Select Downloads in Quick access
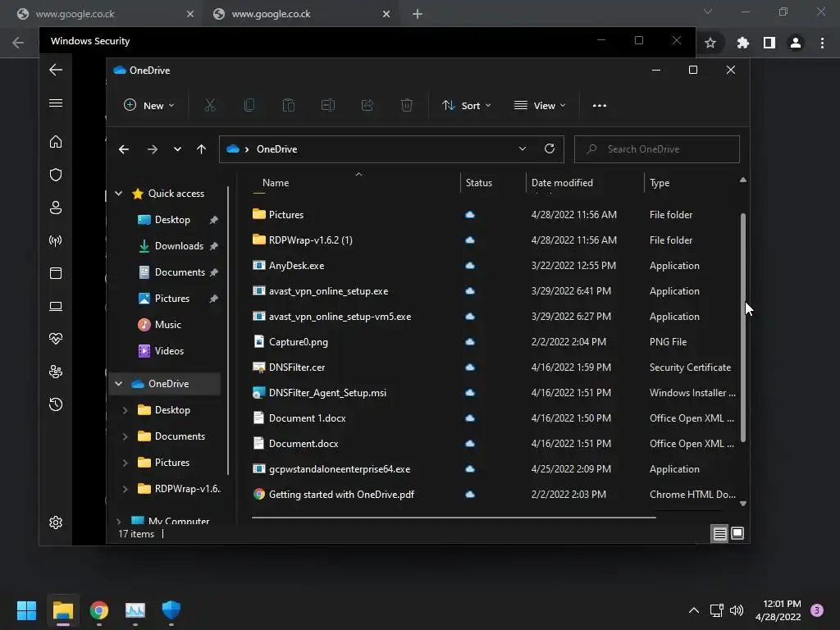840x630 pixels. click(178, 246)
